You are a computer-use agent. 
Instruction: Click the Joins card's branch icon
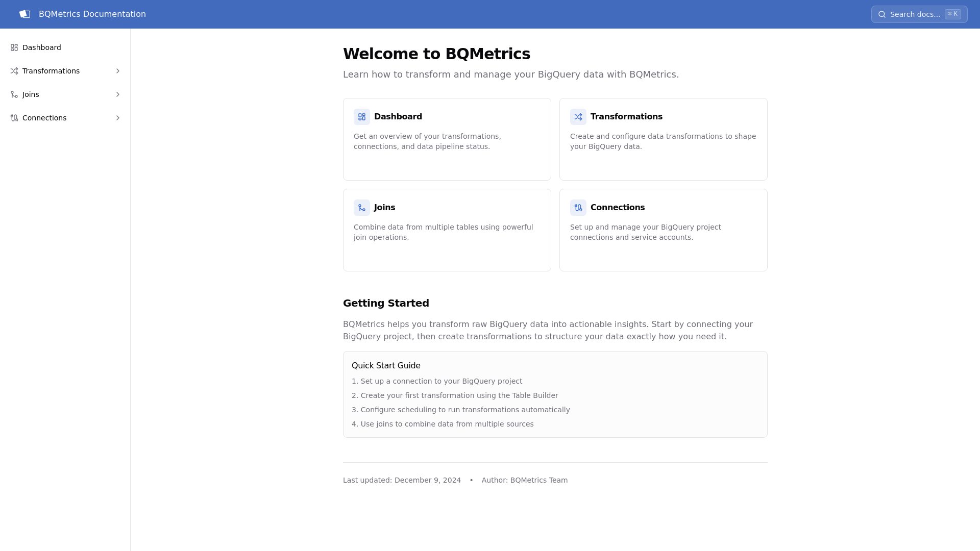pos(362,208)
